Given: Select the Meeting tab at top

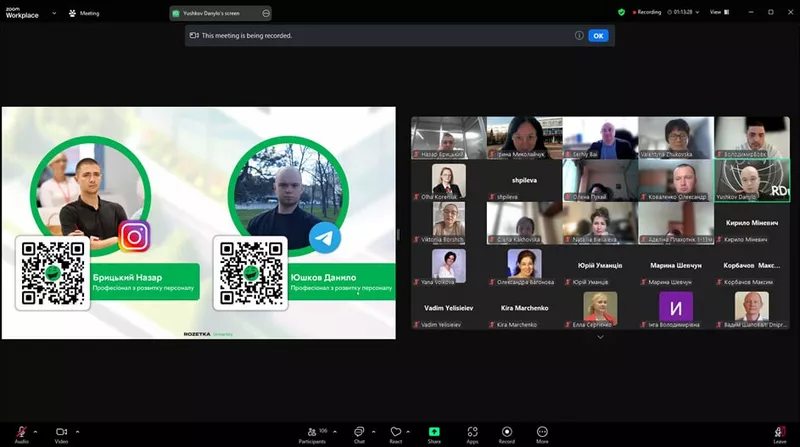Looking at the screenshot, I should point(84,13).
